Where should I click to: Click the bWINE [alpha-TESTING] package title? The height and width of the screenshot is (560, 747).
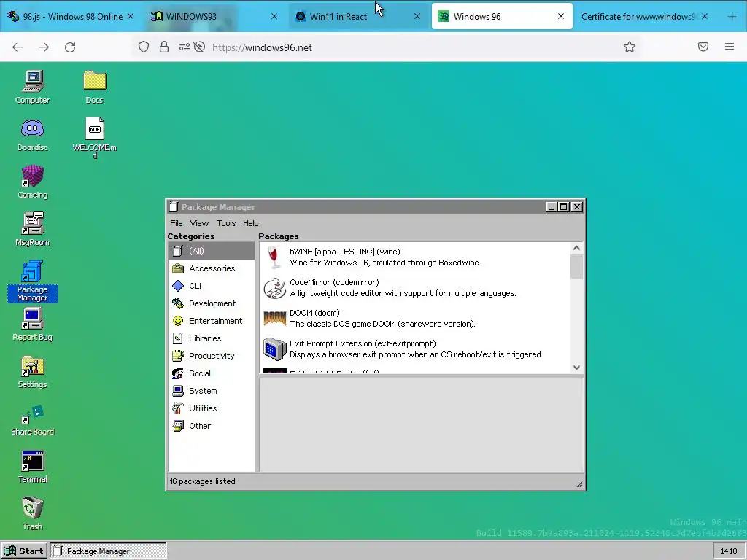coord(345,252)
